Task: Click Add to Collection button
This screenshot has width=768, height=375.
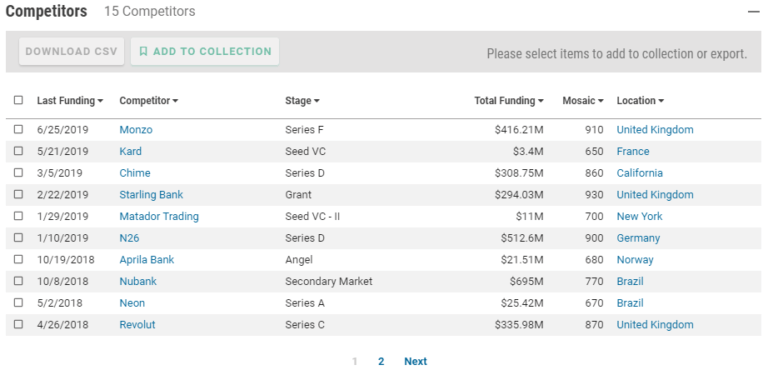Action: click(205, 51)
